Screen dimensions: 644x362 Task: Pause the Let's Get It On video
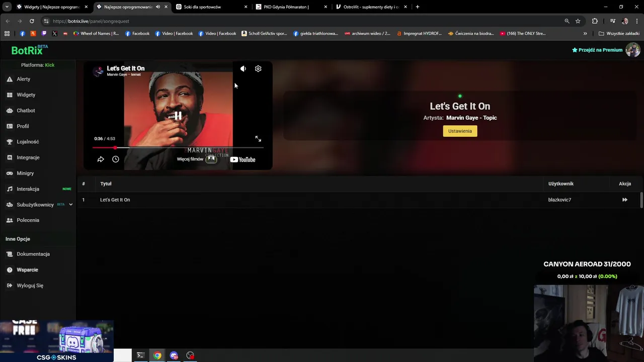178,116
